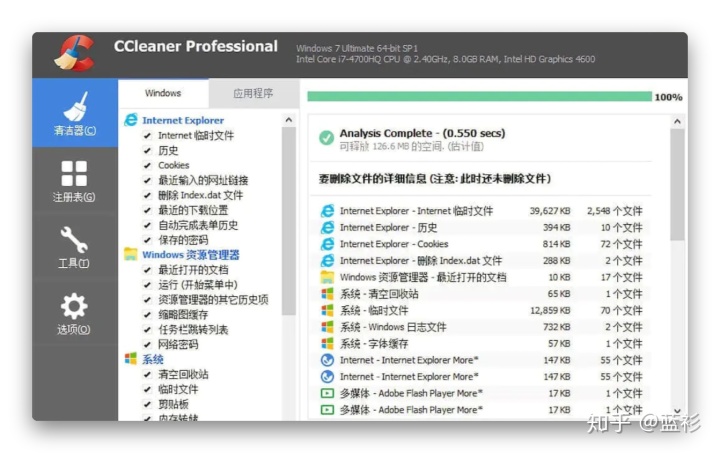This screenshot has width=720, height=453.
Task: Open the 清洁器 cleaner sidebar section
Action: pos(75,113)
